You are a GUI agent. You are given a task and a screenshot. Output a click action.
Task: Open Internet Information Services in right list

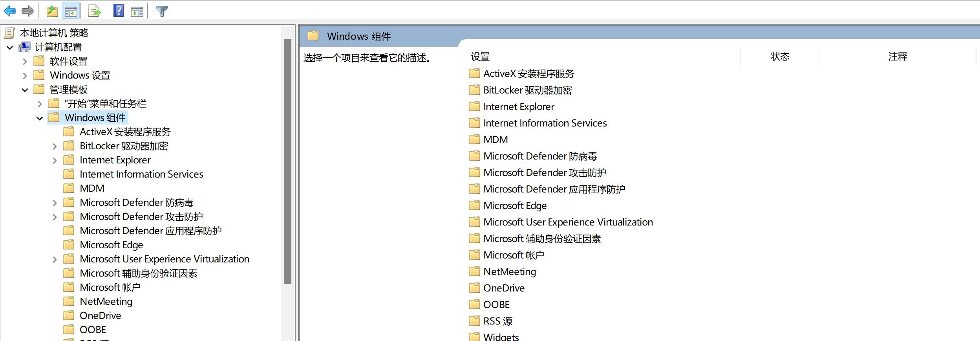tap(545, 123)
